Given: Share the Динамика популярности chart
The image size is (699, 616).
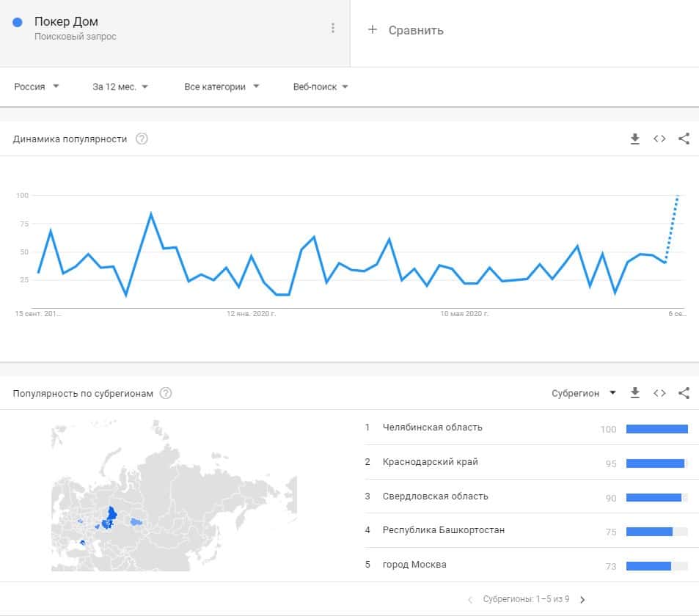Looking at the screenshot, I should coord(684,139).
